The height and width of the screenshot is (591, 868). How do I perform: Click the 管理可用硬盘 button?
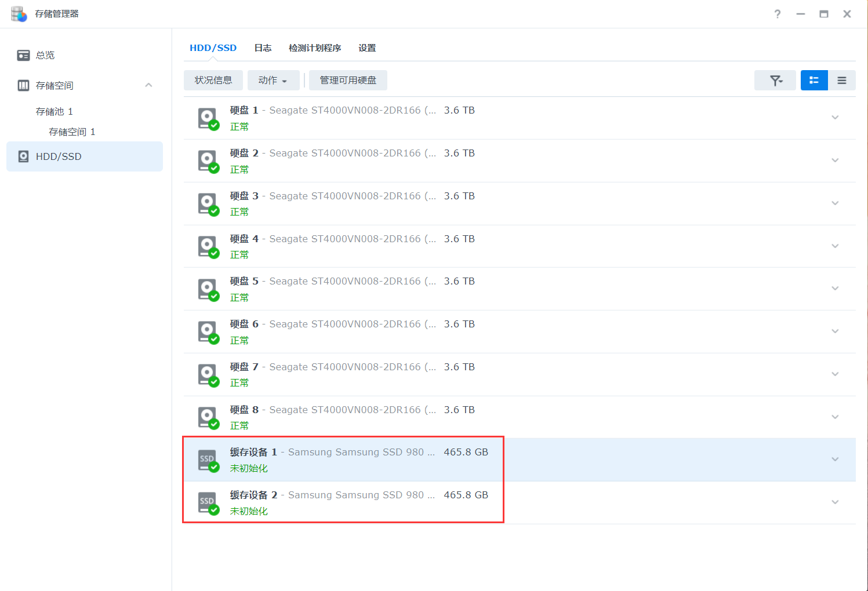pyautogui.click(x=348, y=81)
